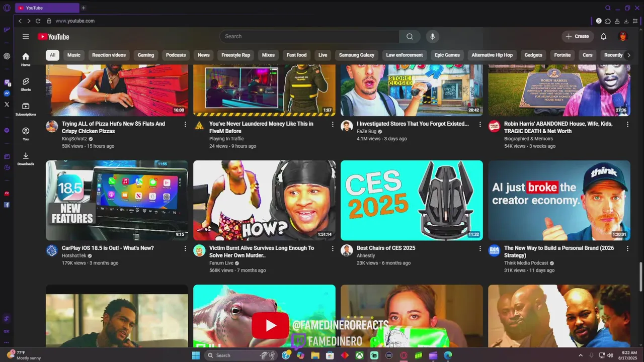
Task: Open KingSchratz channel avatar
Action: 52,126
